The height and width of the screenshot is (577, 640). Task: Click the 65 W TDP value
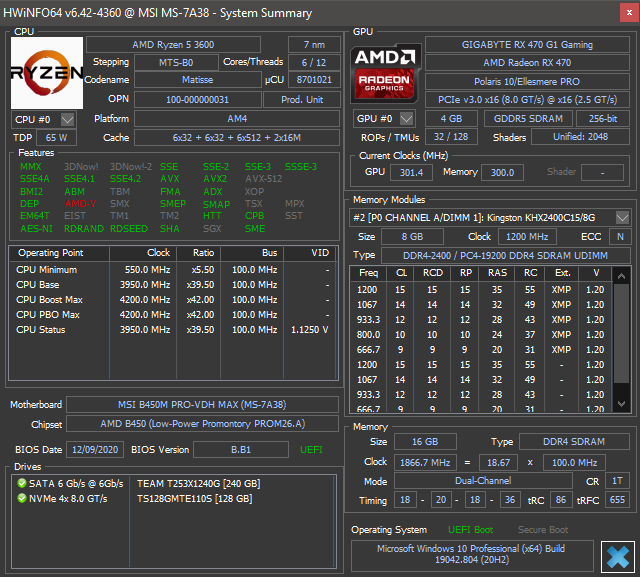pos(56,138)
